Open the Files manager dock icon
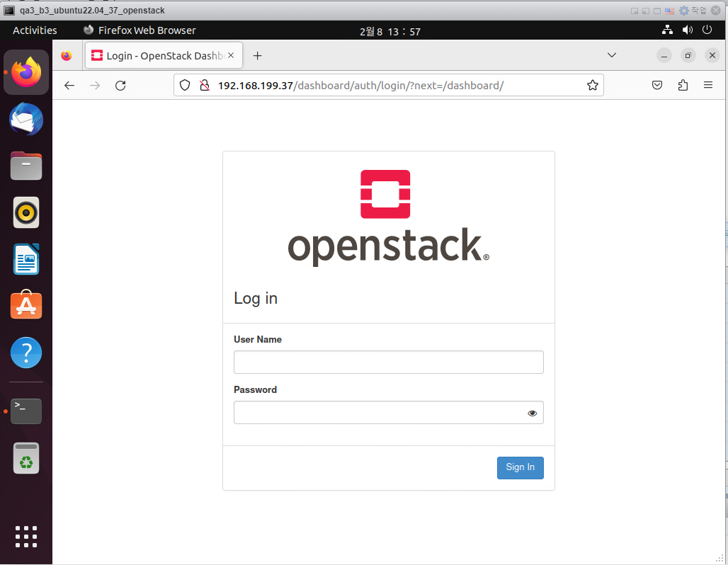728x565 pixels. pos(26,166)
